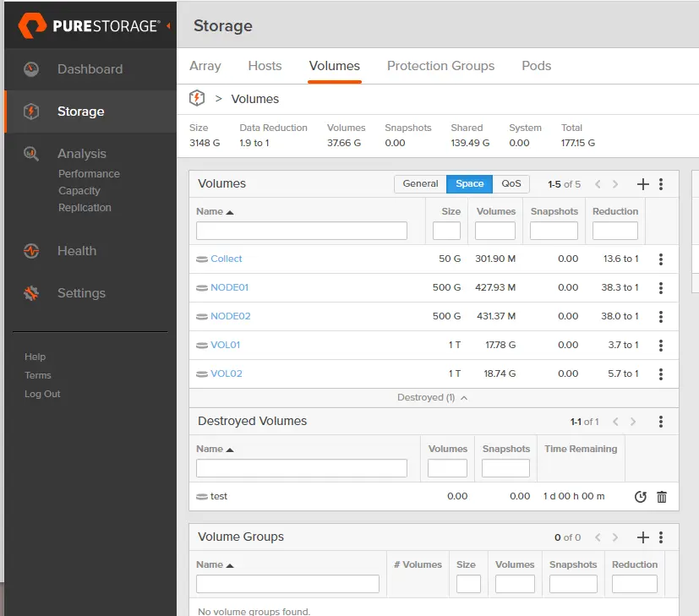Open the Volumes panel options kebab menu
The image size is (699, 616).
(660, 183)
